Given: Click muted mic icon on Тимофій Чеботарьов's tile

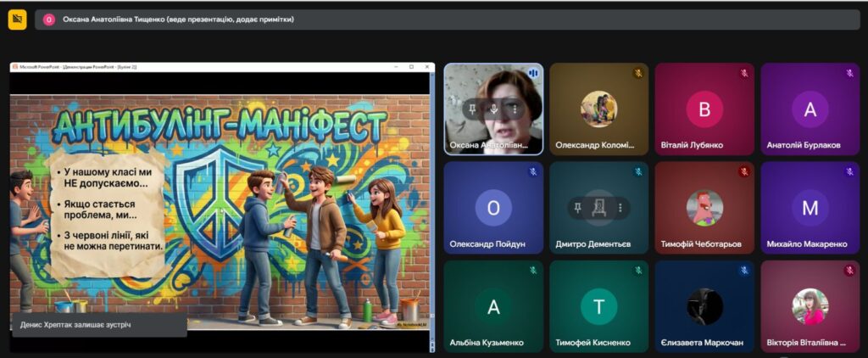Looking at the screenshot, I should click(743, 172).
